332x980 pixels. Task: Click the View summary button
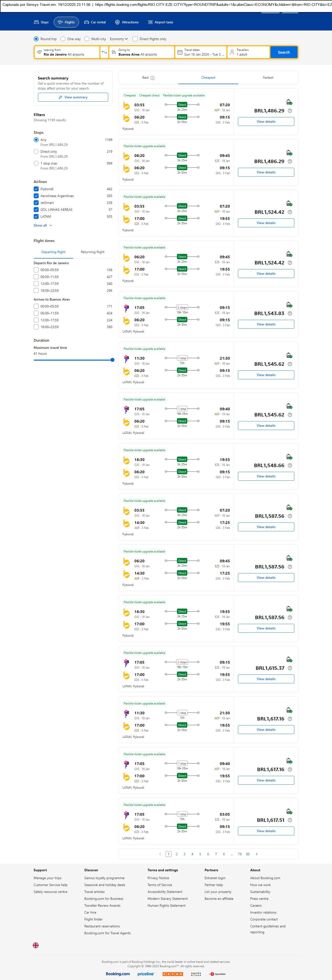tap(73, 97)
